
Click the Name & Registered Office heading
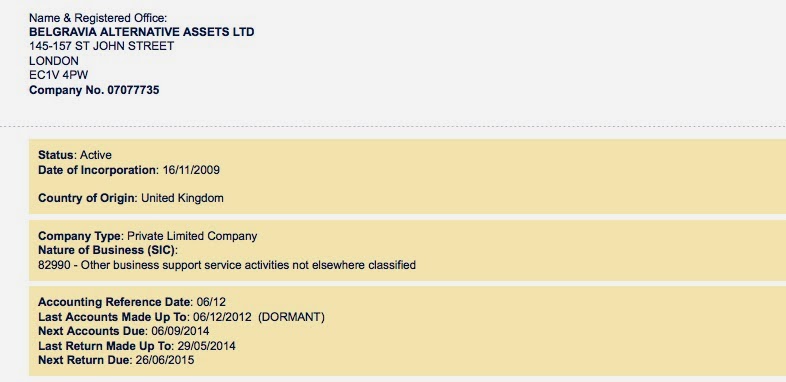pyautogui.click(x=98, y=18)
